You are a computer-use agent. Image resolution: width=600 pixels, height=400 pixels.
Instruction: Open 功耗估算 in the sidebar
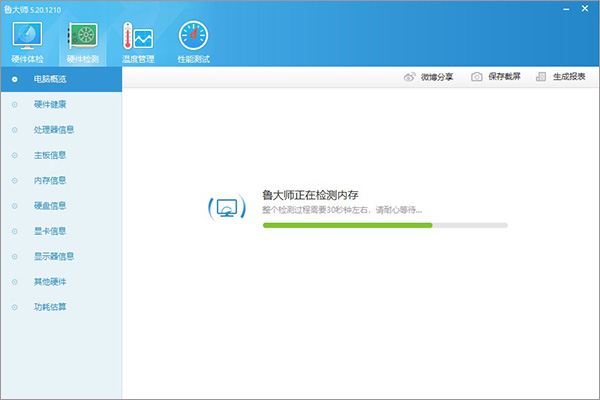(x=61, y=307)
